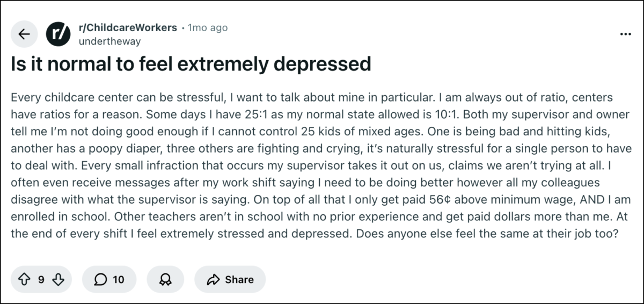Screen dimensions: 644x304
Task: Upvote the post
Action: (x=24, y=279)
